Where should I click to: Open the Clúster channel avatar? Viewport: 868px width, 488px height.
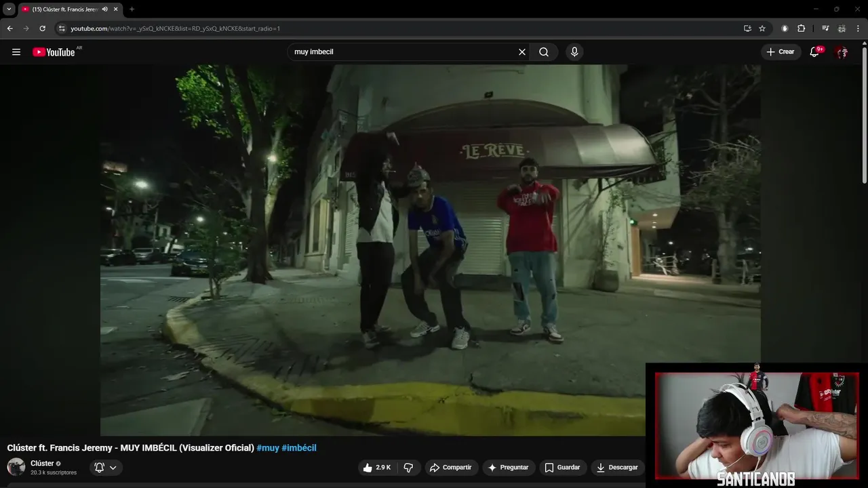point(16,467)
